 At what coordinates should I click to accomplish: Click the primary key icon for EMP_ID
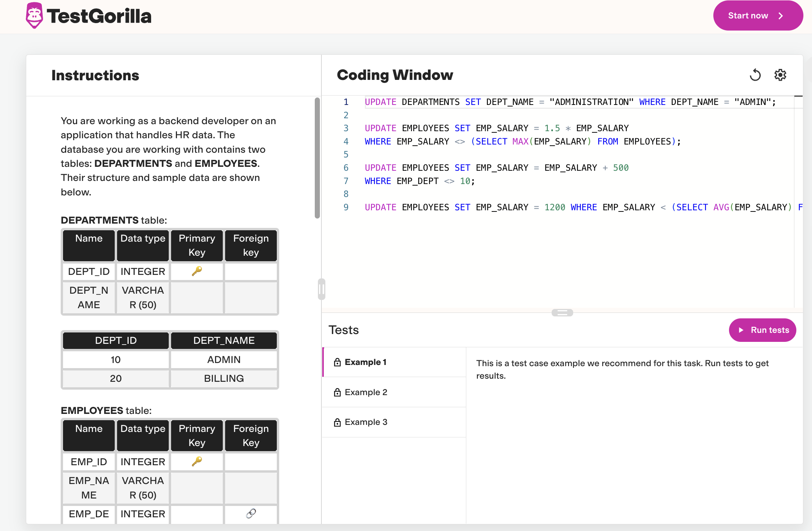point(197,462)
